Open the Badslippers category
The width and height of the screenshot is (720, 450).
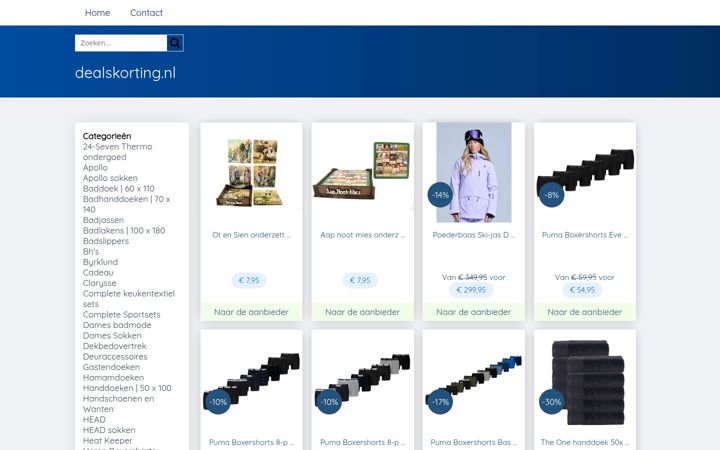[x=106, y=241]
